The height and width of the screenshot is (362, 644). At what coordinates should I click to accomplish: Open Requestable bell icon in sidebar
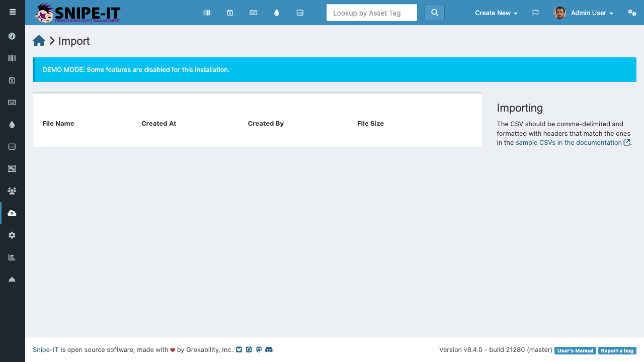point(12,280)
